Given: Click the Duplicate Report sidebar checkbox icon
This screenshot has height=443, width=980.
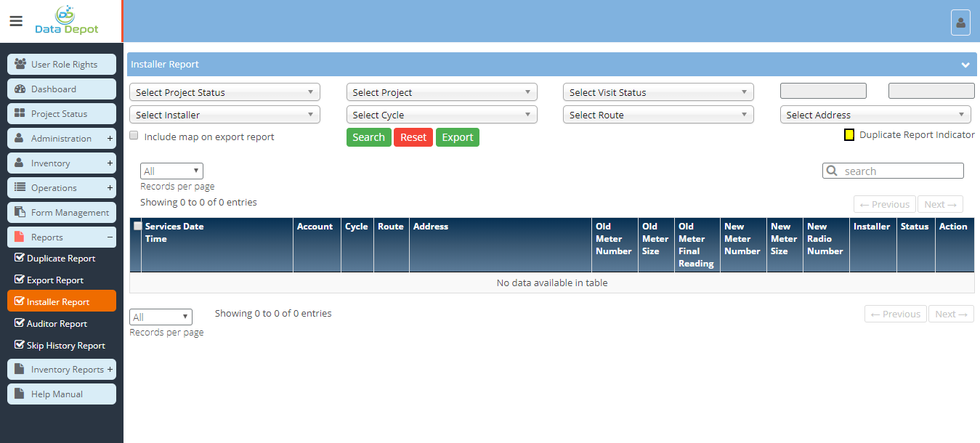Looking at the screenshot, I should tap(20, 259).
